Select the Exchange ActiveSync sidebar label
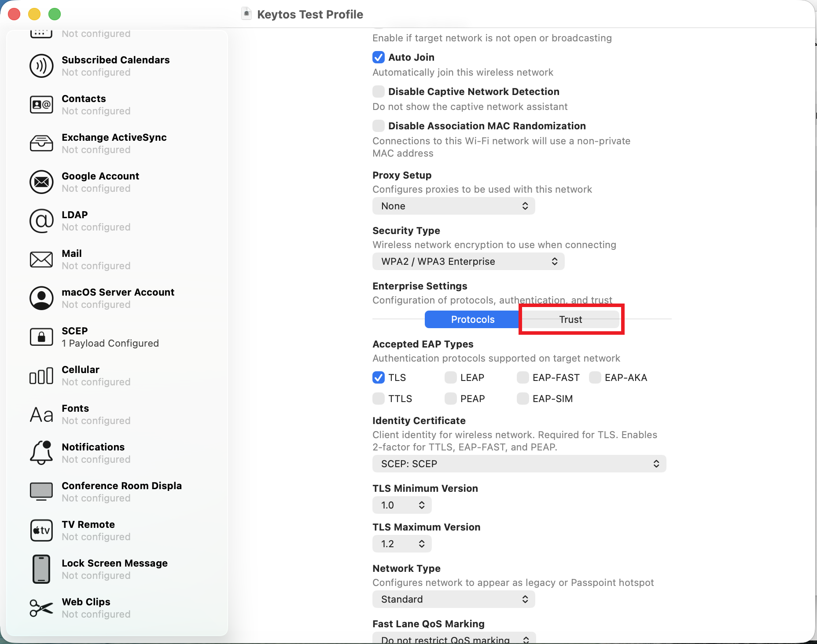The width and height of the screenshot is (817, 644). click(x=114, y=137)
